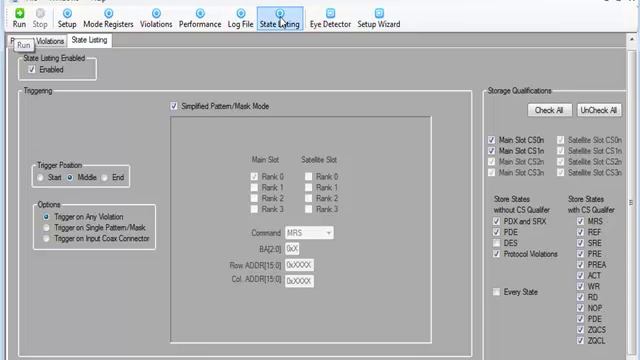Open Mode Registers from the toolbar
Screen dimensions: 640x360
[108, 18]
